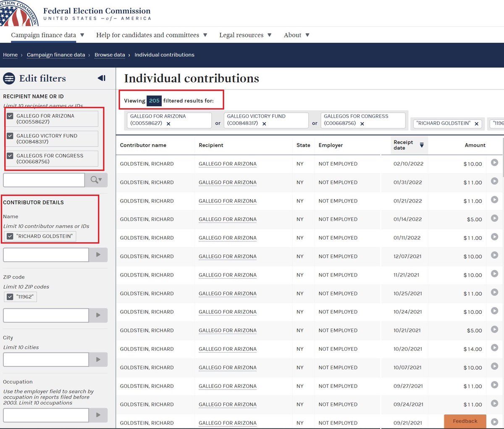
Task: Click the Amount column header
Action: pyautogui.click(x=475, y=145)
